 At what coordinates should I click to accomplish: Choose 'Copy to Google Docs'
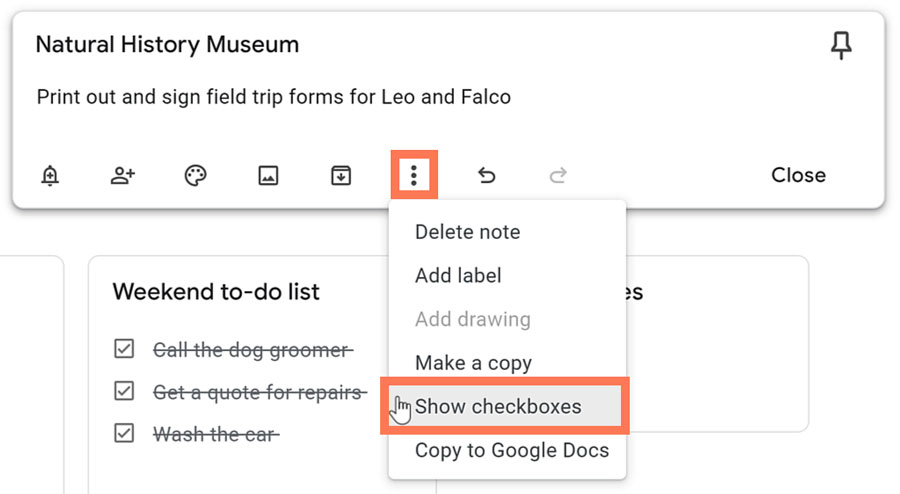tap(511, 450)
